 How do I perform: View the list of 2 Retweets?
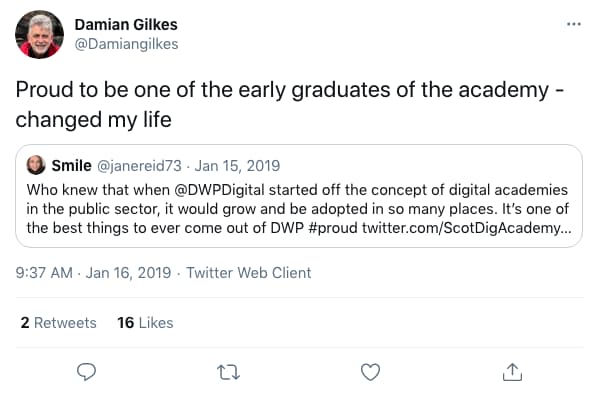[58, 323]
